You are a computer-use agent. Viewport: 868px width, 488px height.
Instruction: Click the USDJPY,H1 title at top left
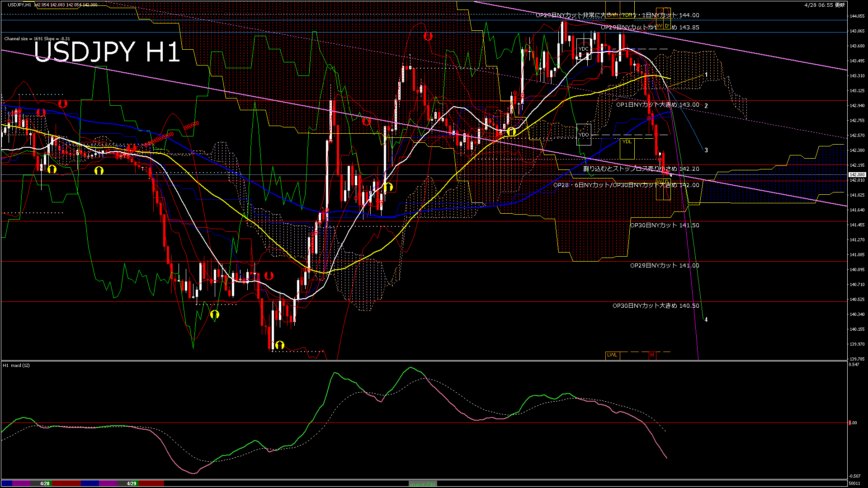coord(19,5)
